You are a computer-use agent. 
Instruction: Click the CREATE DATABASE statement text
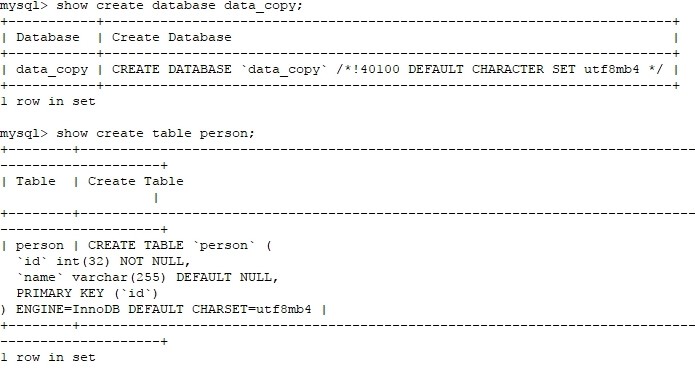click(387, 70)
